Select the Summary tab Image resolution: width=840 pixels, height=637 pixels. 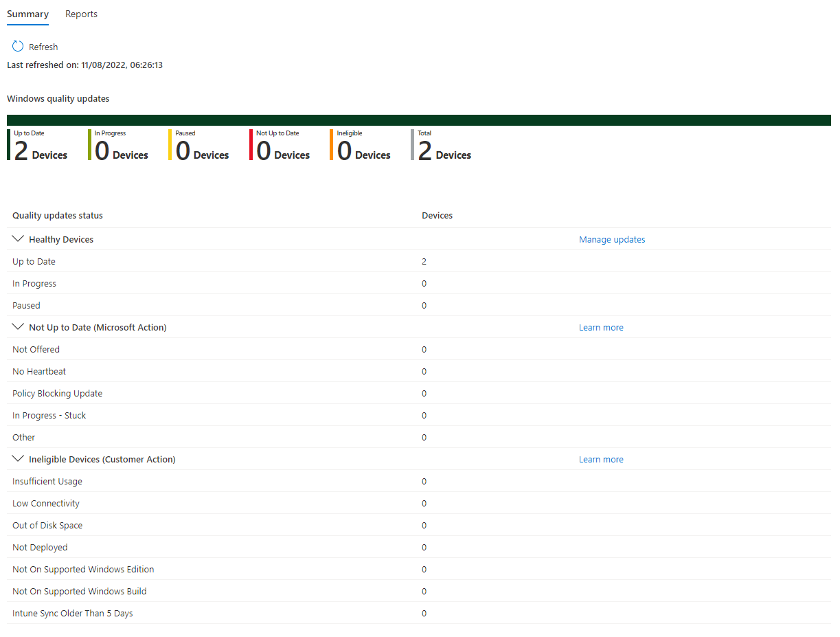27,14
